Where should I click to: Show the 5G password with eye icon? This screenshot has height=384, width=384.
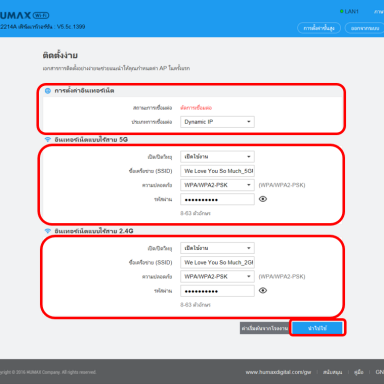pyautogui.click(x=263, y=199)
